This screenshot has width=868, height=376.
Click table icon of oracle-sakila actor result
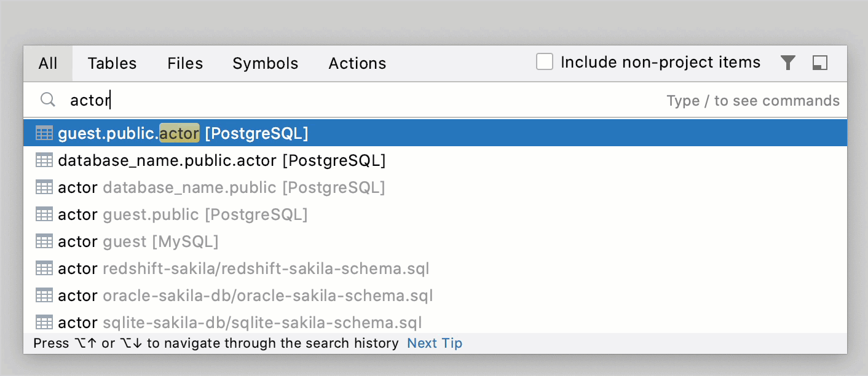[44, 296]
